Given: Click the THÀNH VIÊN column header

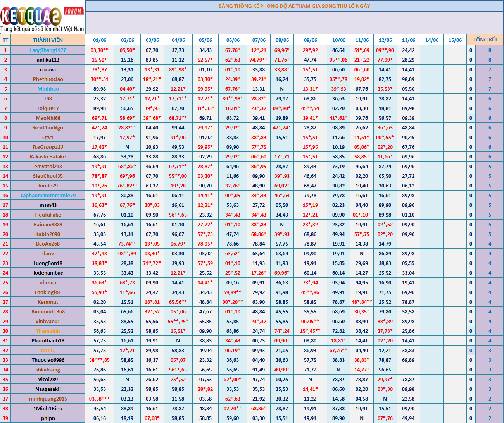Looking at the screenshot, I should point(48,40).
